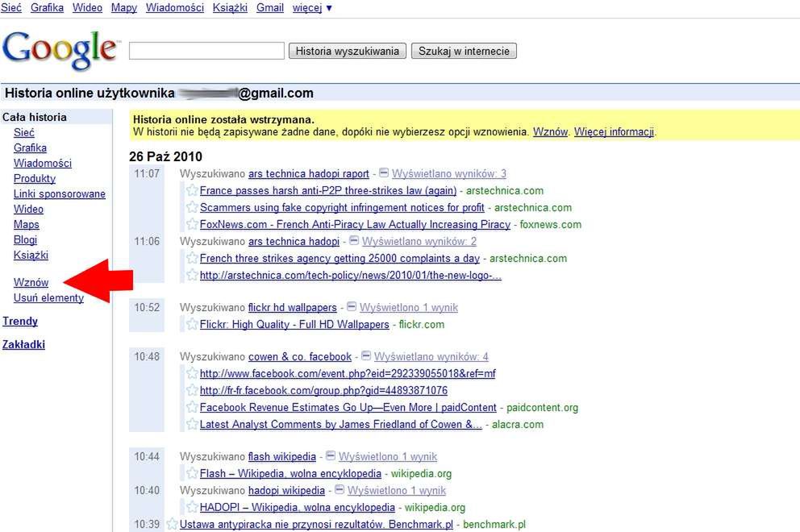Open Flickr: High Quality Full HD Wallpapers link
800x532 pixels.
(x=294, y=324)
